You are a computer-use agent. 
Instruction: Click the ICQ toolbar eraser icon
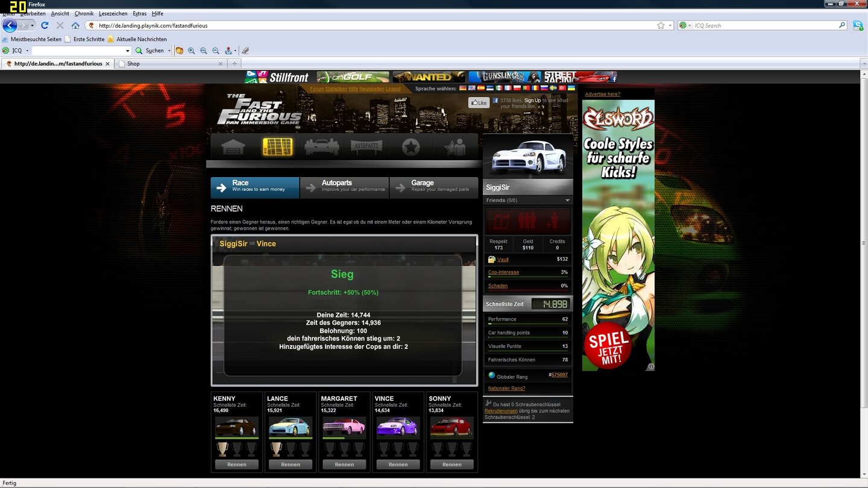coord(245,51)
